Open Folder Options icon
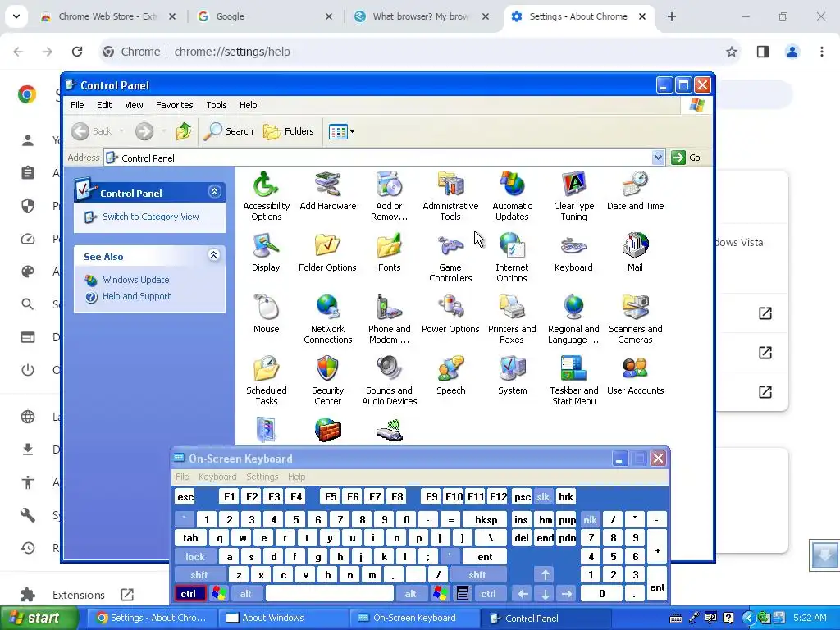 (x=327, y=253)
